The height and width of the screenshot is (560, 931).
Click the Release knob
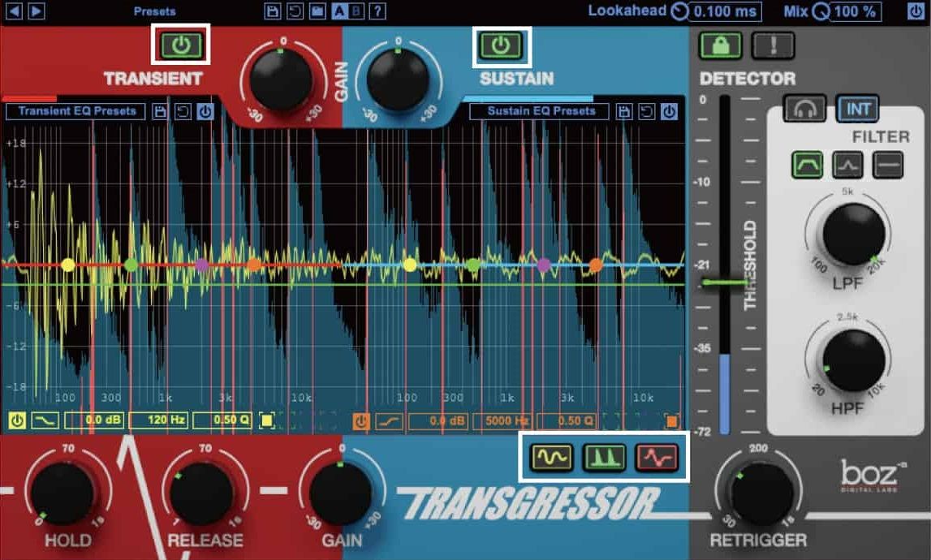[x=202, y=494]
